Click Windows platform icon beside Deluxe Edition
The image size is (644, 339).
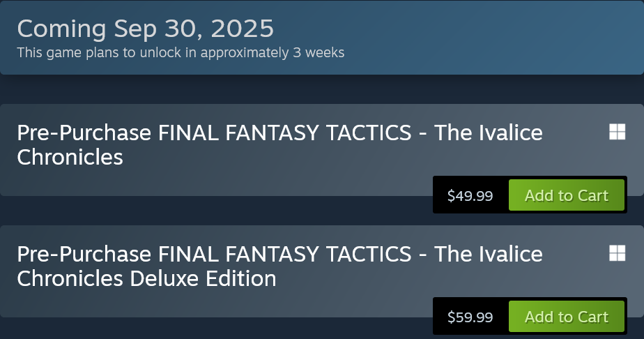point(617,253)
